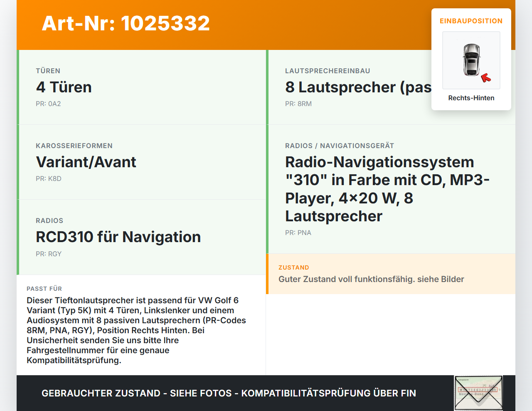Select the Dieser Tieftonlautsprecher compatibility paragraph
Viewport: 532px width, 411px height.
(136, 330)
